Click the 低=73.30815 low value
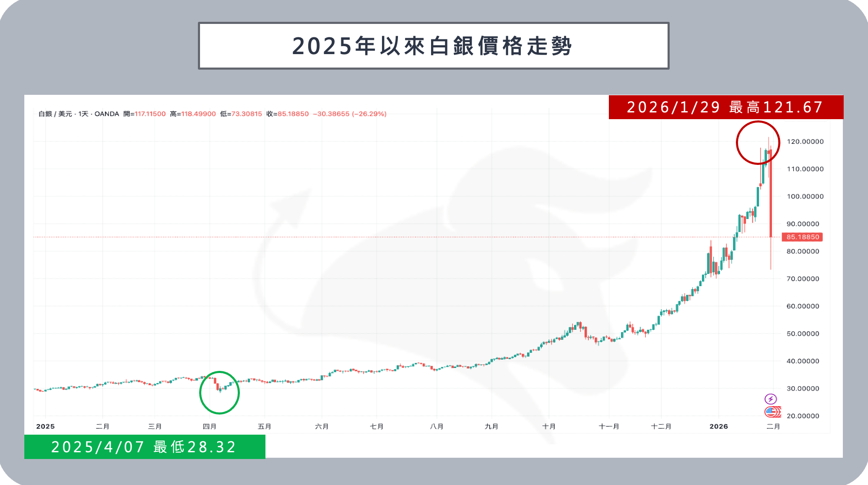Viewport: 868px width, 485px height. tap(241, 114)
